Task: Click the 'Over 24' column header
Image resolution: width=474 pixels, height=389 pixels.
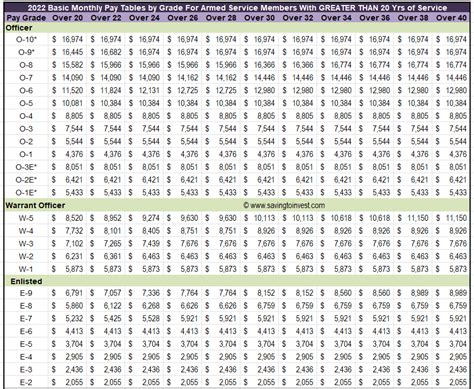Action: (144, 18)
